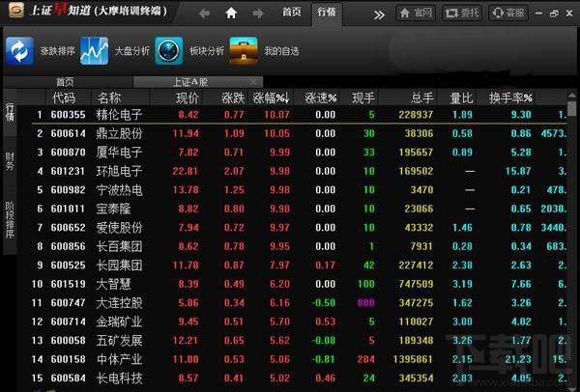This screenshot has width=580, height=392.
Task: Select the 财务 side tab
Action: click(x=10, y=161)
